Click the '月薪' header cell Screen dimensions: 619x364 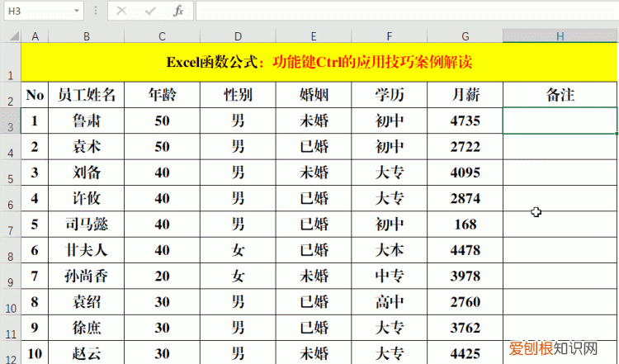[465, 95]
